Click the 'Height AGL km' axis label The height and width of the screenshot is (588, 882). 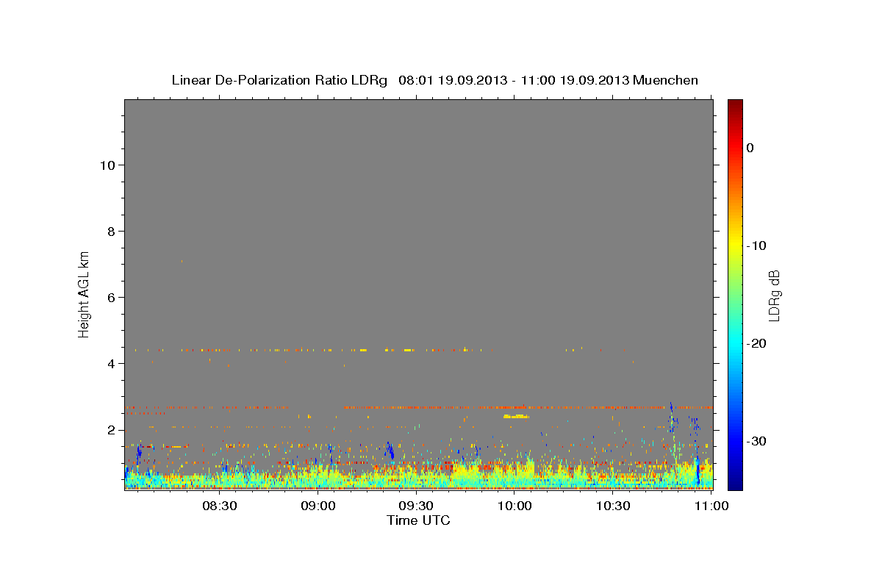(84, 295)
